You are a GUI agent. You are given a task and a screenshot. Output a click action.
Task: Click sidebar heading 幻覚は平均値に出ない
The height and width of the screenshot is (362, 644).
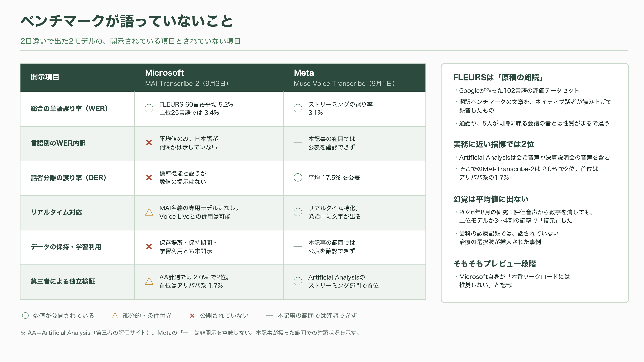pyautogui.click(x=491, y=199)
